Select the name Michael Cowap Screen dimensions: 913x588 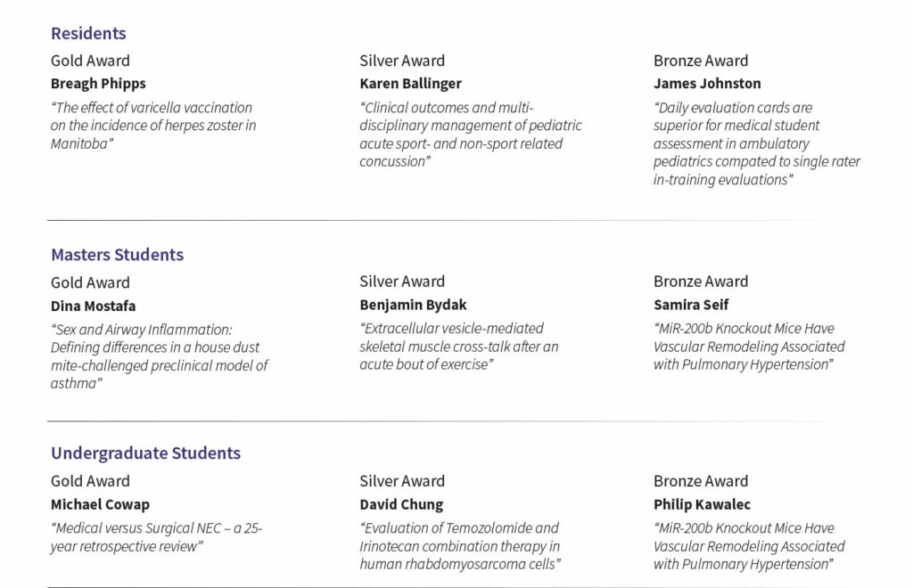[x=100, y=504]
